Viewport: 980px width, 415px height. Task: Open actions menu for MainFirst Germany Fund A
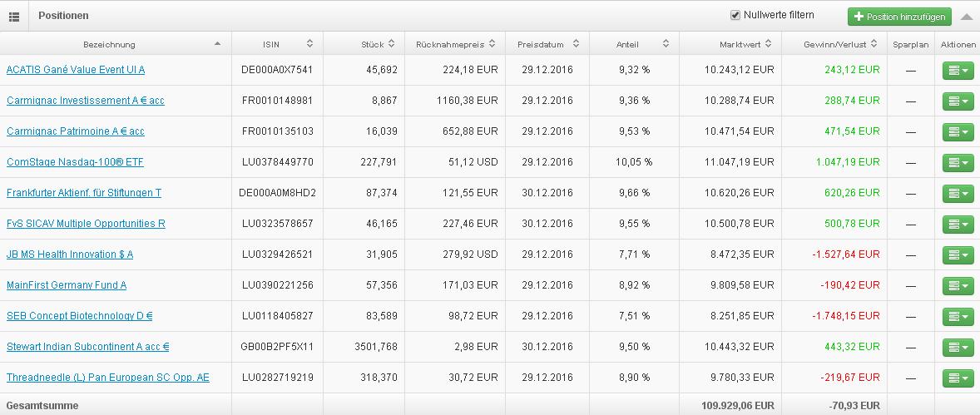958,286
